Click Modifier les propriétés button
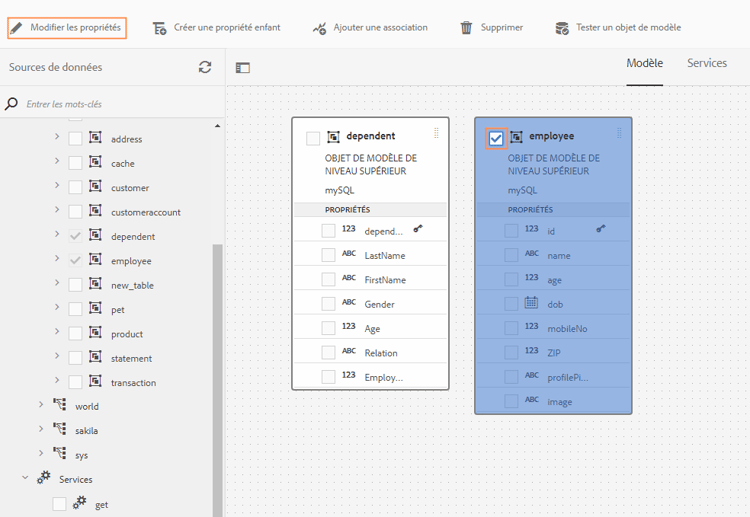 coord(67,28)
